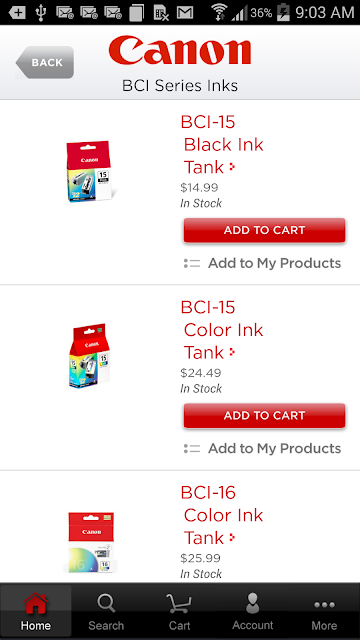Screen dimensions: 360x640
Task: Add BCI-15 Color Ink Tank to cart
Action: [264, 416]
